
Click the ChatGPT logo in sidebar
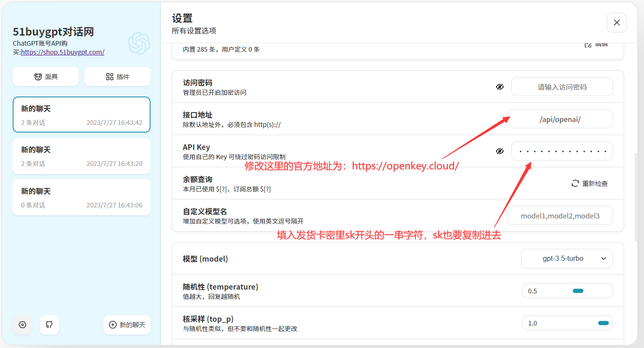coord(139,43)
